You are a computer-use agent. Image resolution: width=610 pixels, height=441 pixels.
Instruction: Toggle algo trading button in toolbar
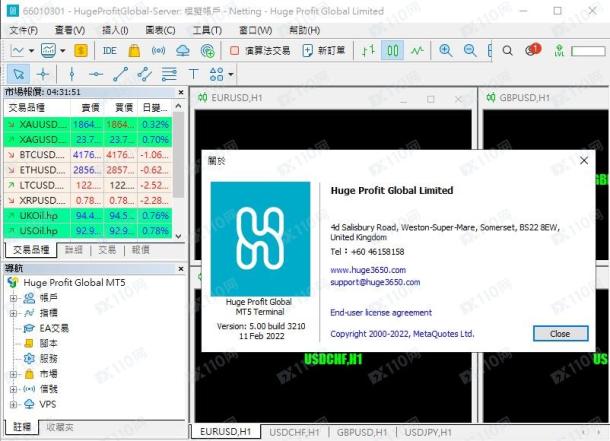tap(260, 51)
